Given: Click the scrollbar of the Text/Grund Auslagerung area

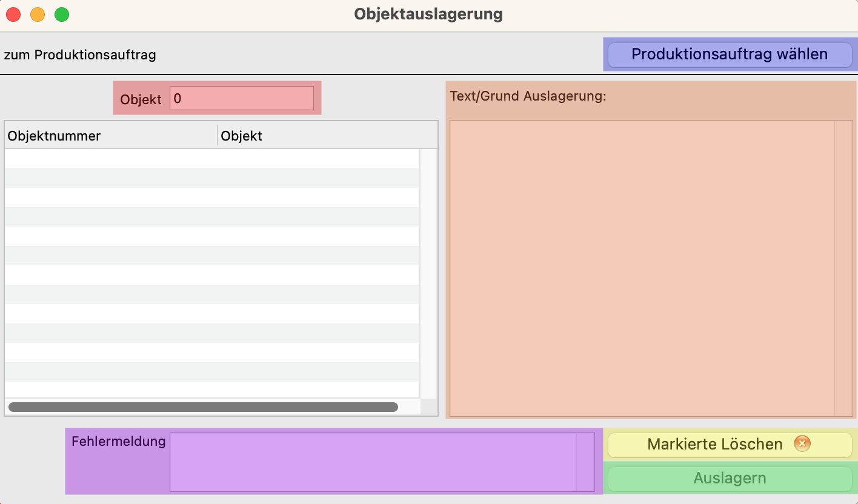Looking at the screenshot, I should (843, 268).
